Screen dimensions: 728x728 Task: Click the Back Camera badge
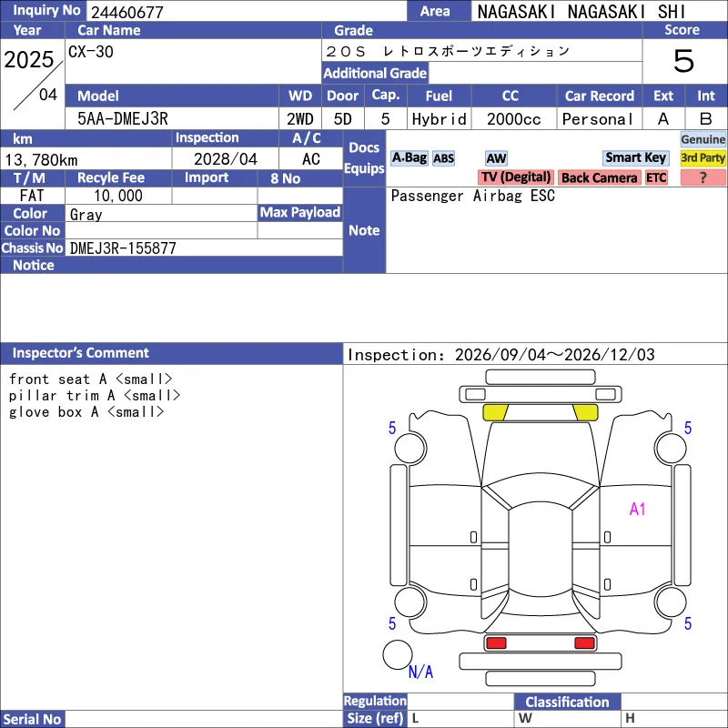tap(599, 177)
